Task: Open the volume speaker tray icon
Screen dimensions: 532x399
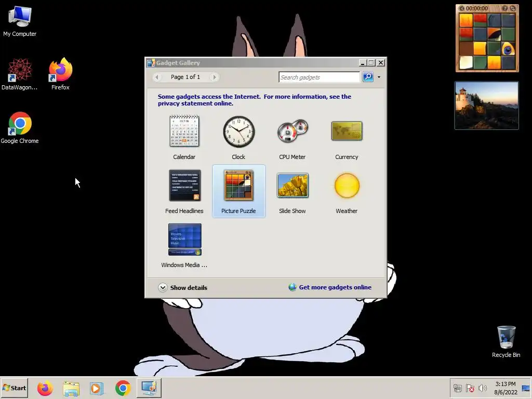Action: [482, 388]
